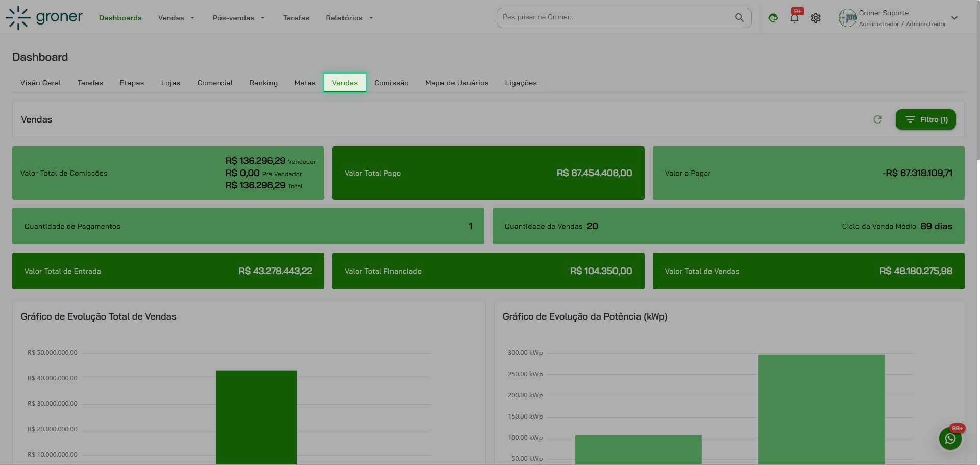Screen dimensions: 980x465
Task: Click the 300.00 kWp axis label
Action: click(x=525, y=353)
